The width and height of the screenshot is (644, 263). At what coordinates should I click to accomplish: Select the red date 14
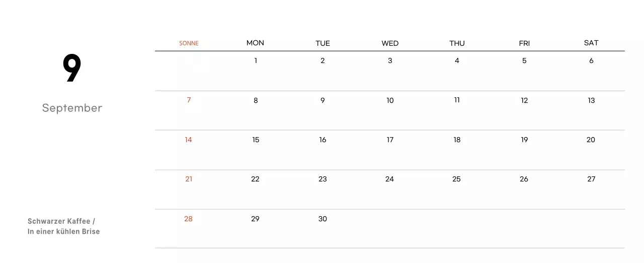188,140
